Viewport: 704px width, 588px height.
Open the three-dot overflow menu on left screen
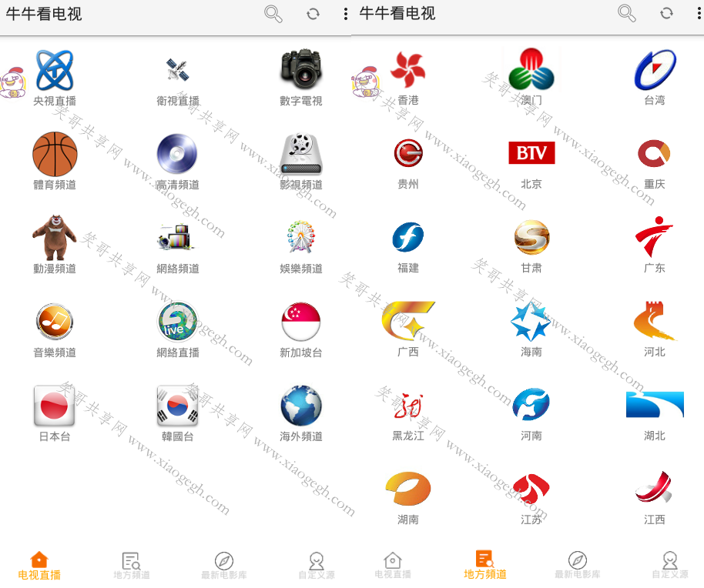coord(345,14)
